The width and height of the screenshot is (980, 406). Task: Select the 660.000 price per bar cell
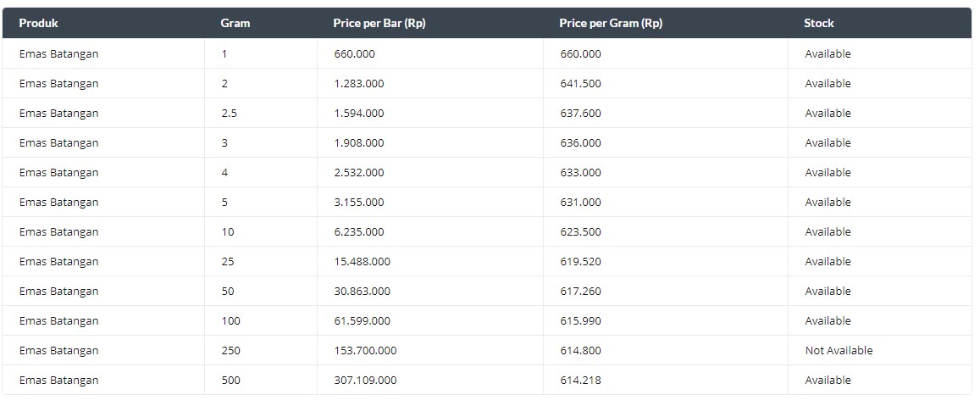coord(354,53)
